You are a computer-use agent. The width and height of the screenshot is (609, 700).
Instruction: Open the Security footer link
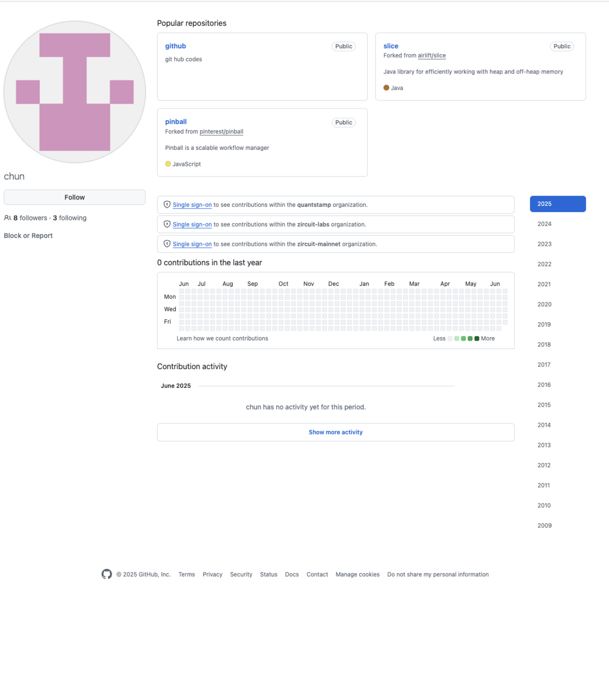coord(241,575)
